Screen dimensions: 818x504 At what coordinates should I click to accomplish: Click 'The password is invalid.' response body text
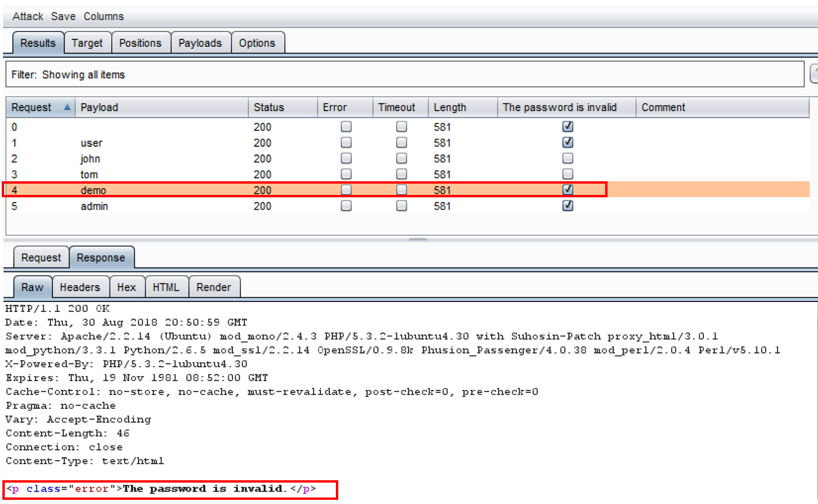tap(204, 489)
